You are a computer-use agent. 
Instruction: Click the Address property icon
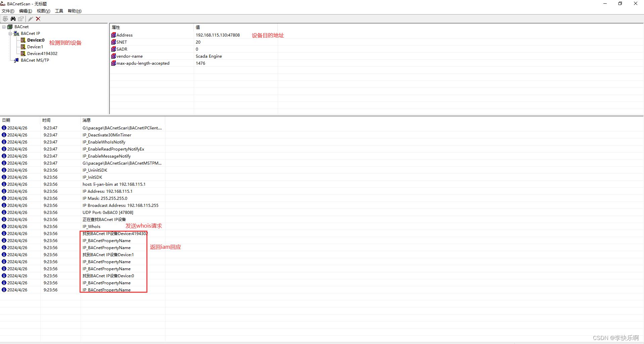point(113,35)
